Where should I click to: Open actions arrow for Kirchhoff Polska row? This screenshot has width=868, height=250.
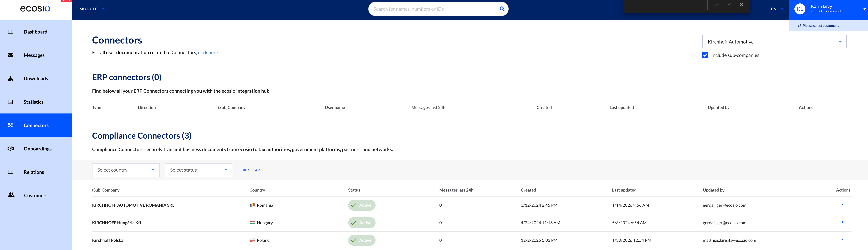[842, 240]
